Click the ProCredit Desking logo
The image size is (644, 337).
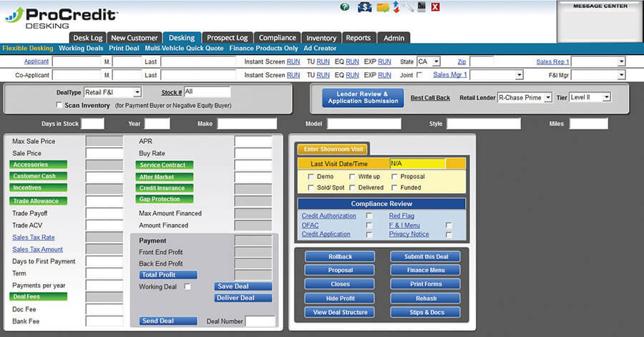pos(62,18)
